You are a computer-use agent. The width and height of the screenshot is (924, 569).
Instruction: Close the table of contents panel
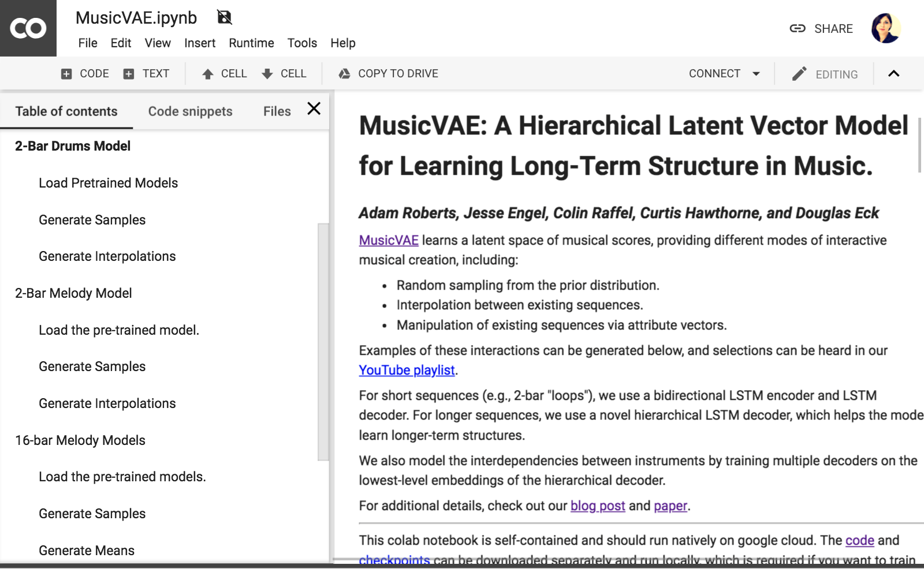pos(314,108)
